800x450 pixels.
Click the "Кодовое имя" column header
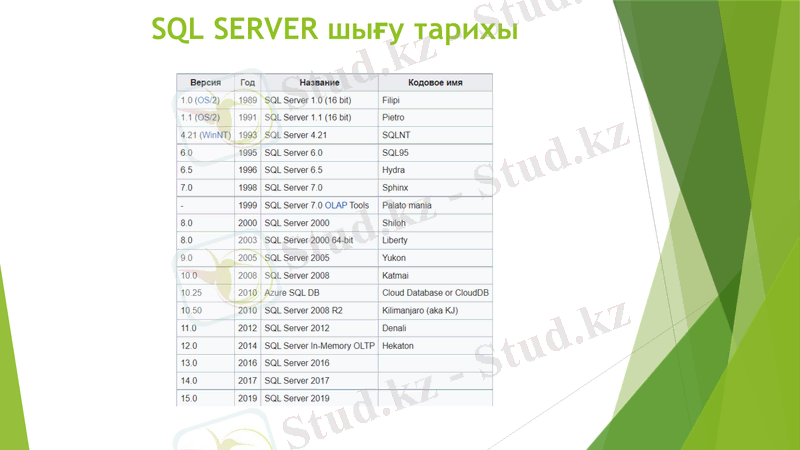(434, 83)
